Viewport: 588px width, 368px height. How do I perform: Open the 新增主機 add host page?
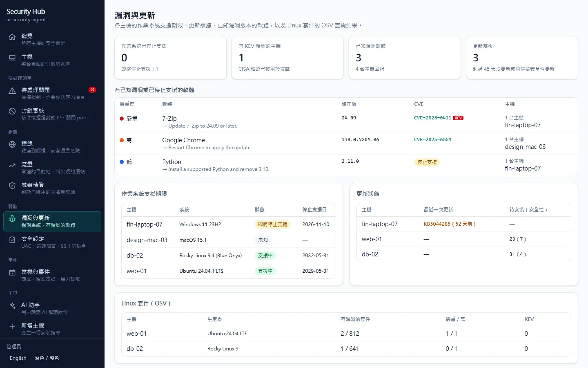[52, 329]
